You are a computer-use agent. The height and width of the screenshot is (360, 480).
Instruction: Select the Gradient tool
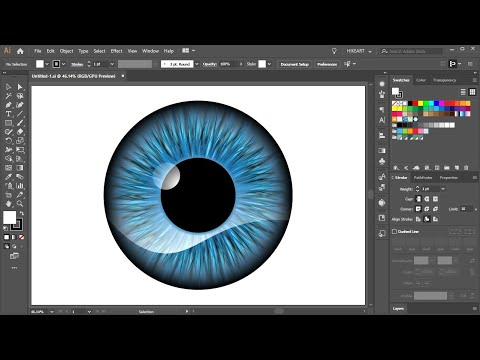[x=20, y=168]
